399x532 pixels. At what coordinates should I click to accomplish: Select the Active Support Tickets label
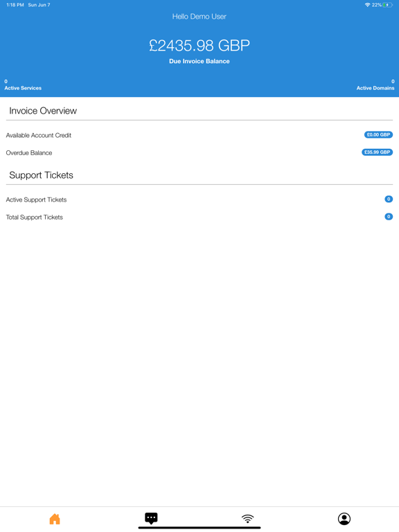tap(36, 199)
